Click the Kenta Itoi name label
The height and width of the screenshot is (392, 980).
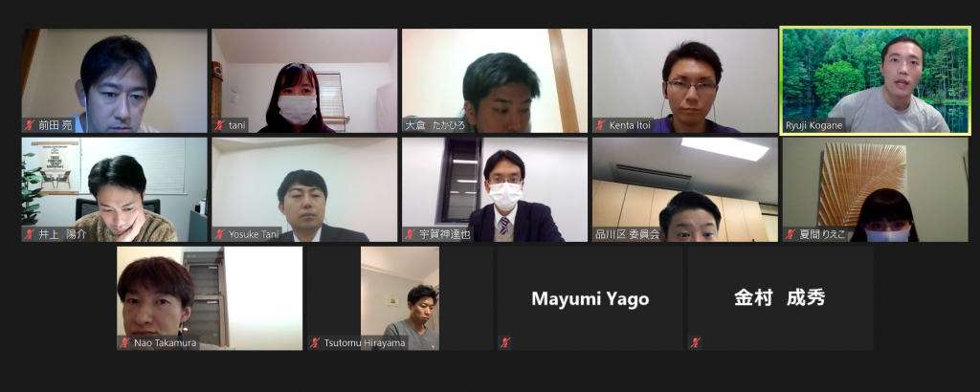(630, 125)
